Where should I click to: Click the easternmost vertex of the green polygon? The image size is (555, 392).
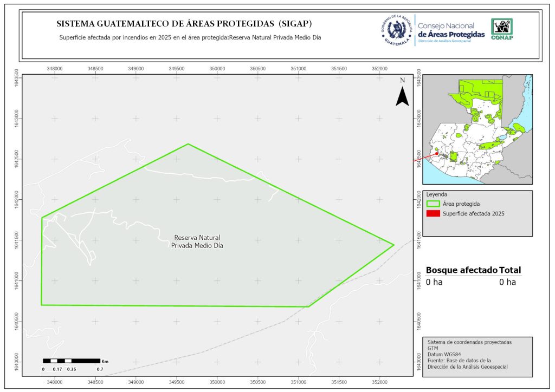(393, 245)
